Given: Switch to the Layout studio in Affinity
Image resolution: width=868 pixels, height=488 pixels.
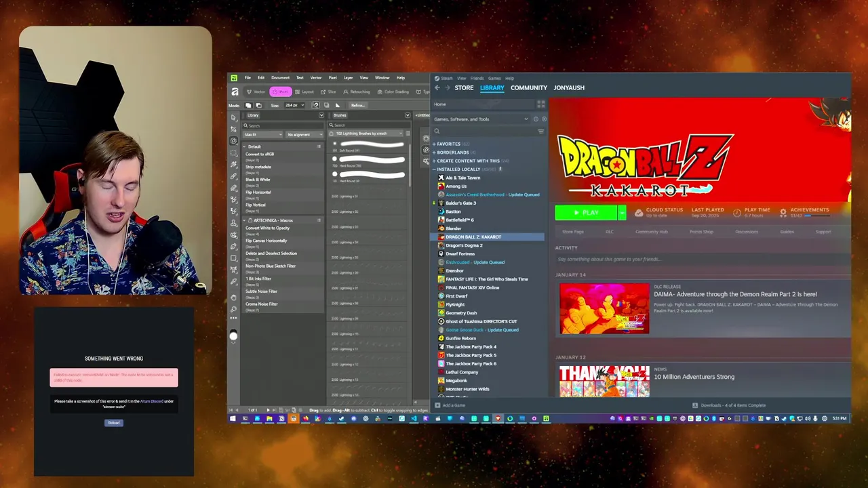Looking at the screenshot, I should [304, 91].
